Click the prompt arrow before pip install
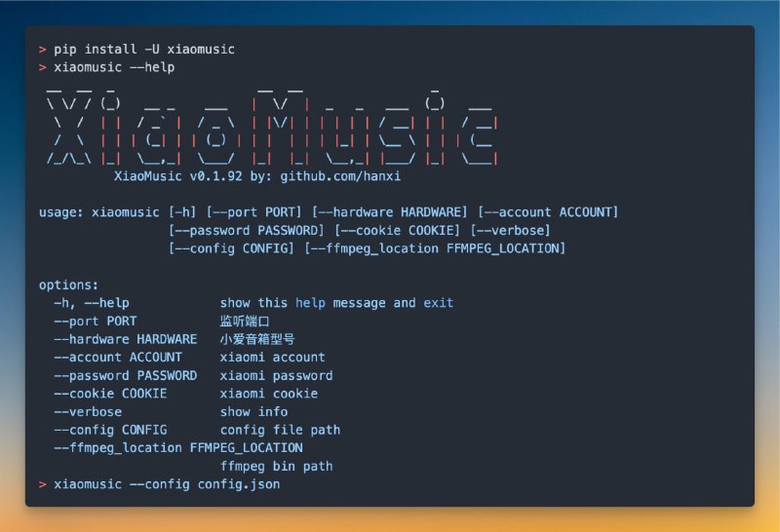780x532 pixels. 42,49
